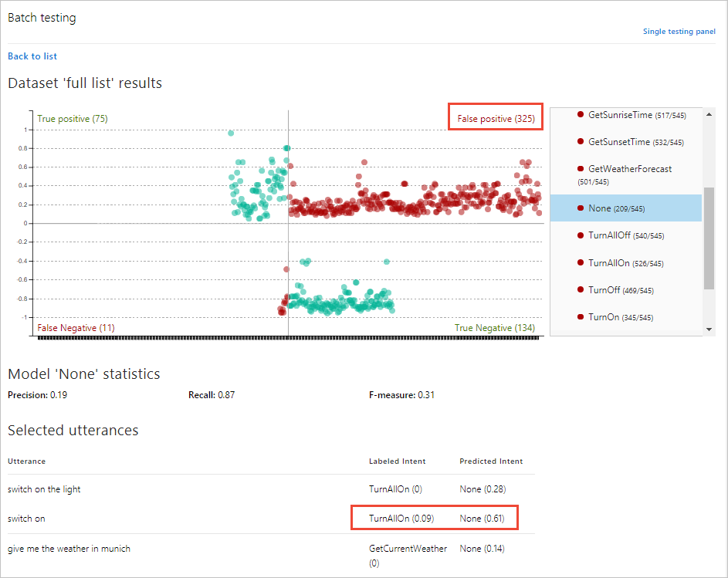Screen dimensions: 728x578
Task: Click the TurnAllOn red dot icon
Action: [x=581, y=263]
